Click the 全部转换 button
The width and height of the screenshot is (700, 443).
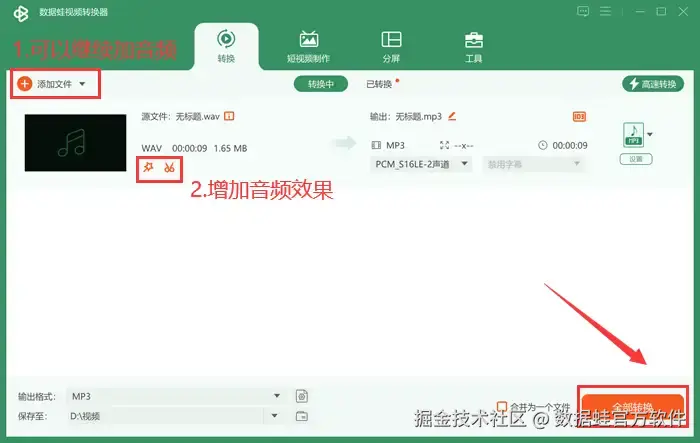[x=633, y=407]
